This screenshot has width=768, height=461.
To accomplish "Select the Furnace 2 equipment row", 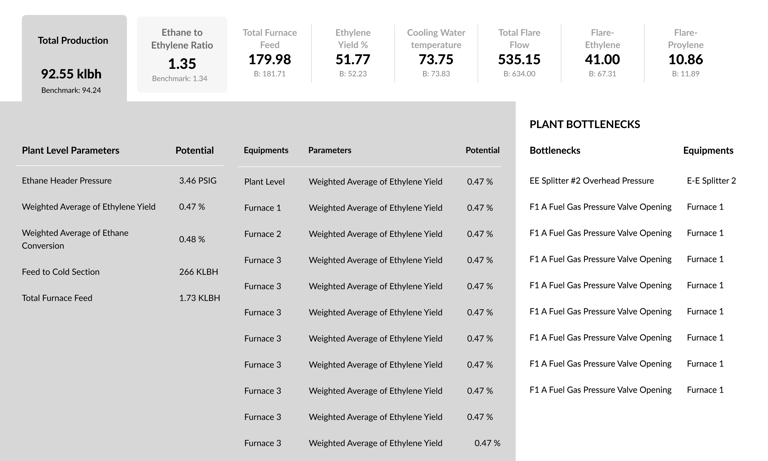I will 369,234.
